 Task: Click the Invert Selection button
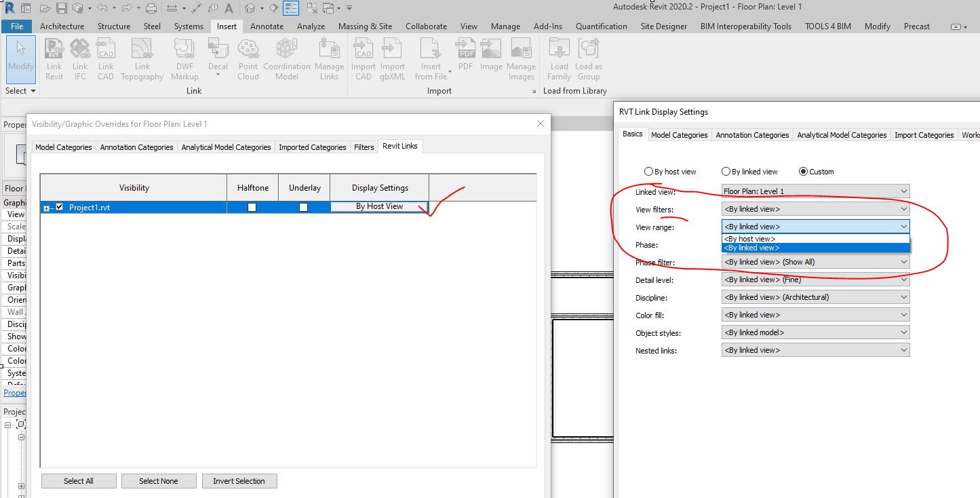point(239,480)
